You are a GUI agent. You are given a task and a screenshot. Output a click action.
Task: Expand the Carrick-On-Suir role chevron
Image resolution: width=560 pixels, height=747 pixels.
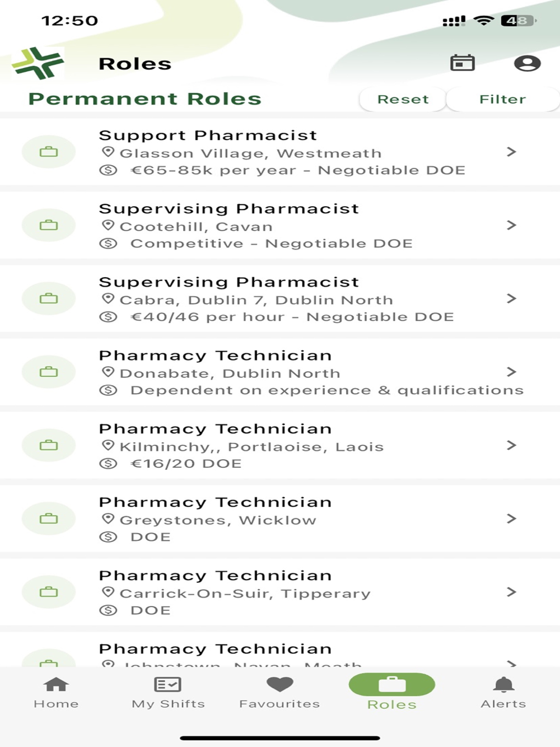click(x=511, y=592)
